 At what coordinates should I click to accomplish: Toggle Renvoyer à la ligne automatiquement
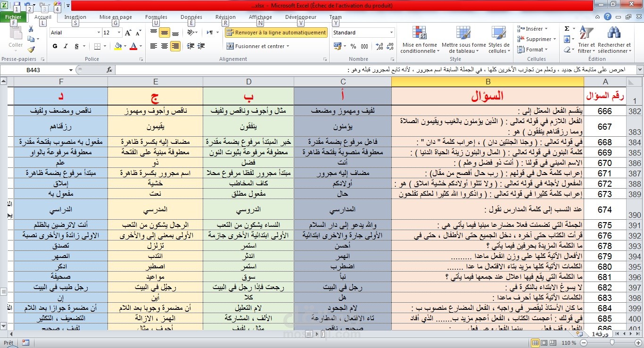click(x=276, y=33)
